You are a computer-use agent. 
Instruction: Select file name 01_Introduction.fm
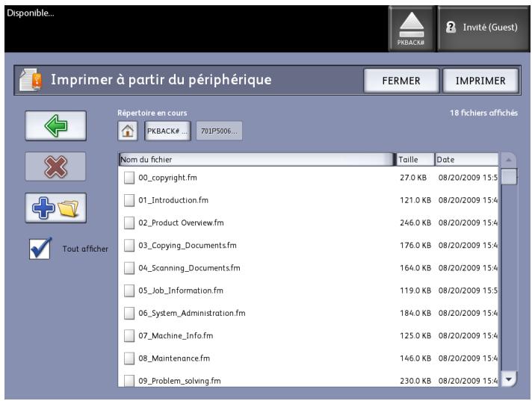pos(173,200)
